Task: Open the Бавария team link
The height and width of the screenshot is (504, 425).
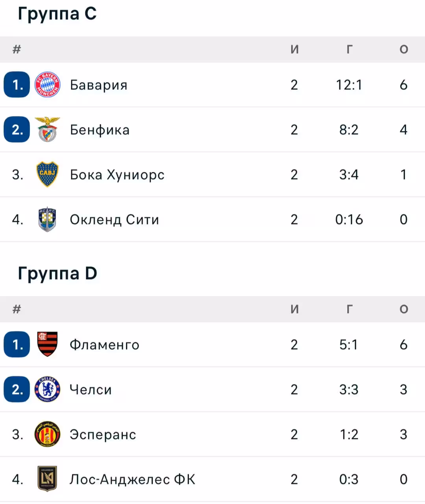Action: (x=99, y=85)
